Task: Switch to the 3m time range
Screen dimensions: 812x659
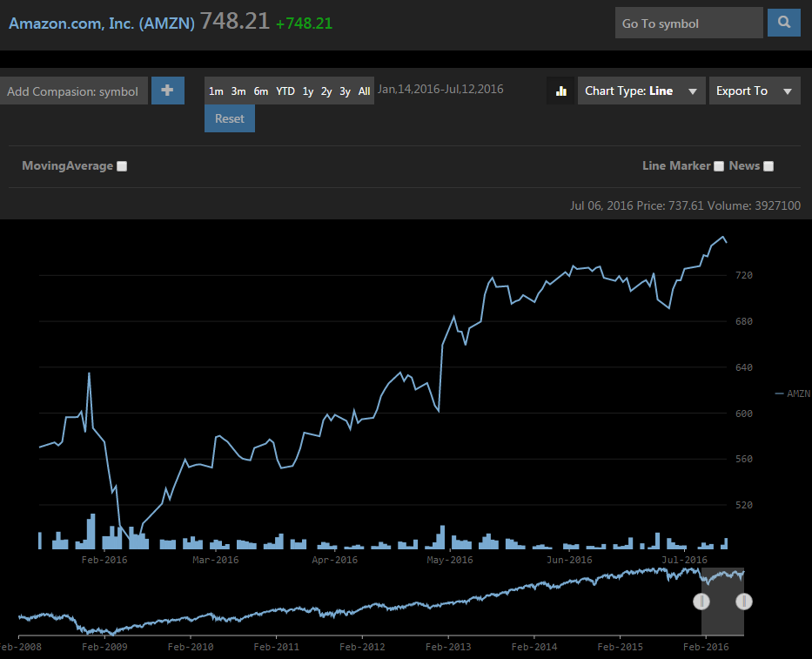Action: tap(238, 91)
